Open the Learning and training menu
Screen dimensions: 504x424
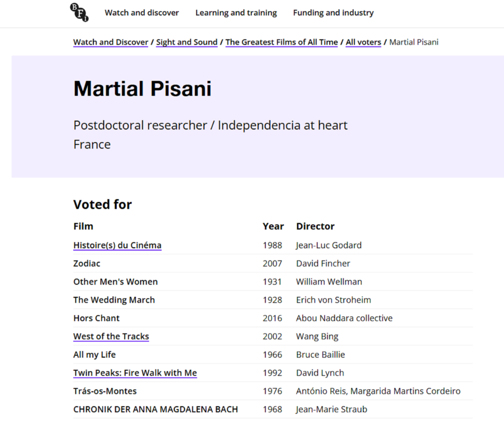pyautogui.click(x=236, y=13)
